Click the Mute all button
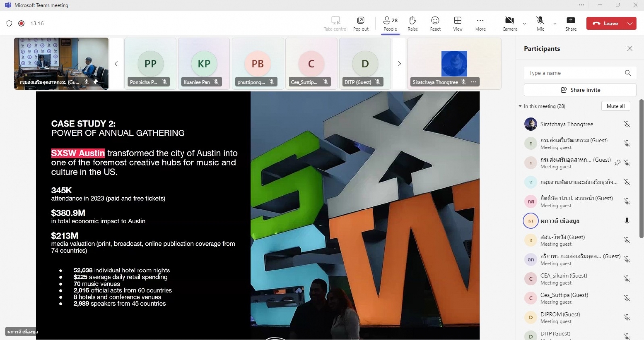Image resolution: width=644 pixels, height=340 pixels. point(616,106)
